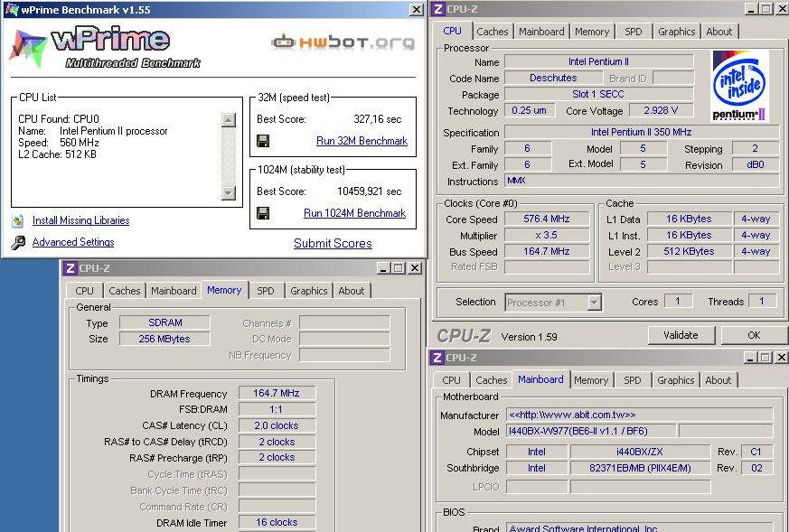Switch to Graphics tab in CPU window
The width and height of the screenshot is (789, 532).
[676, 32]
